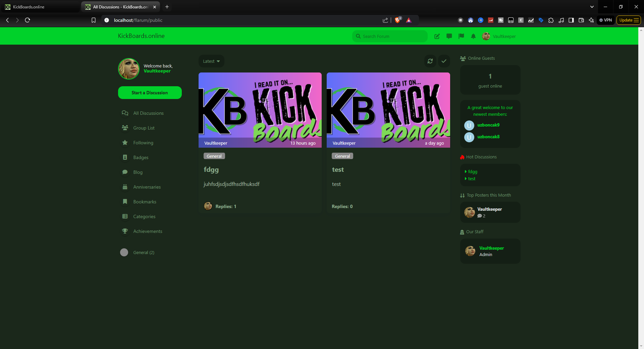Click the Search Forum input field
The image size is (644, 349).
point(392,36)
